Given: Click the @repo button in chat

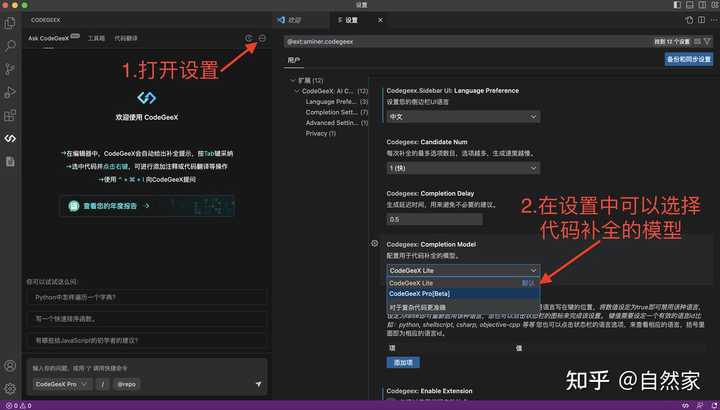Looking at the screenshot, I should point(127,384).
